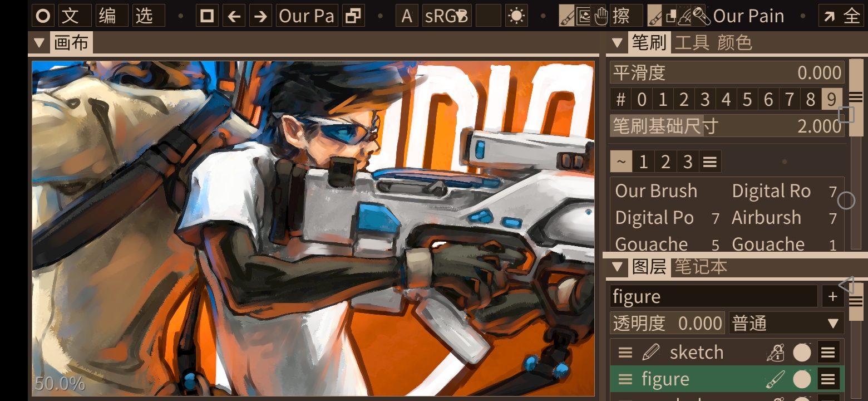Click the layer name field 'figure'
The image size is (868, 401).
[x=714, y=296]
